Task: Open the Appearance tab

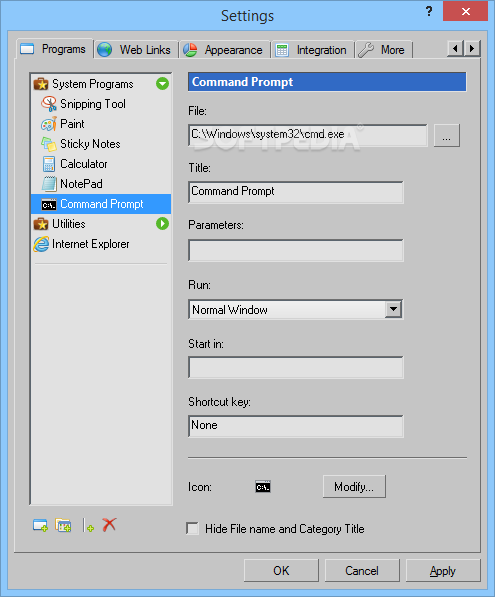Action: 225,49
